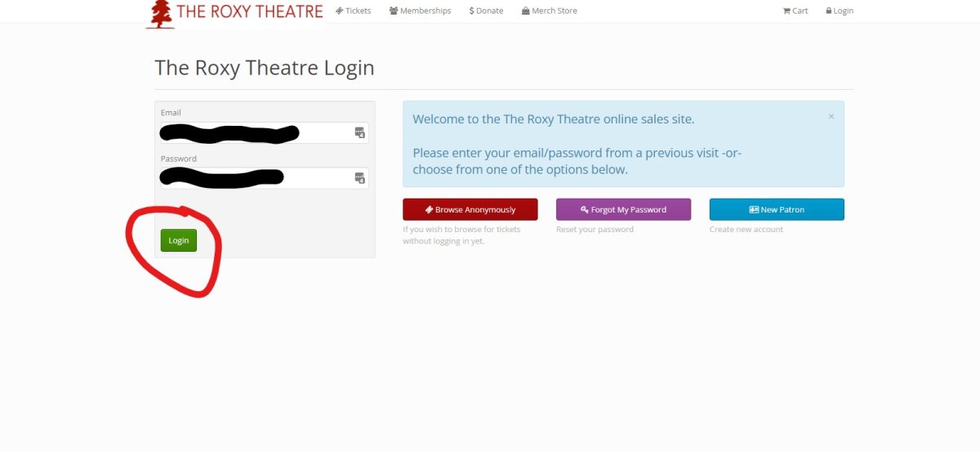
Task: Choose Browse Anonymously
Action: tap(470, 209)
